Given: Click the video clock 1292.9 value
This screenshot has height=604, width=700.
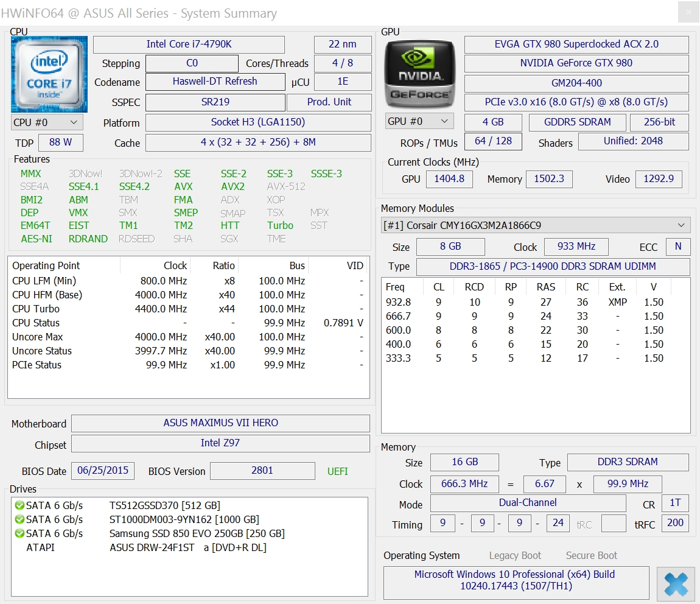Looking at the screenshot, I should pyautogui.click(x=659, y=179).
